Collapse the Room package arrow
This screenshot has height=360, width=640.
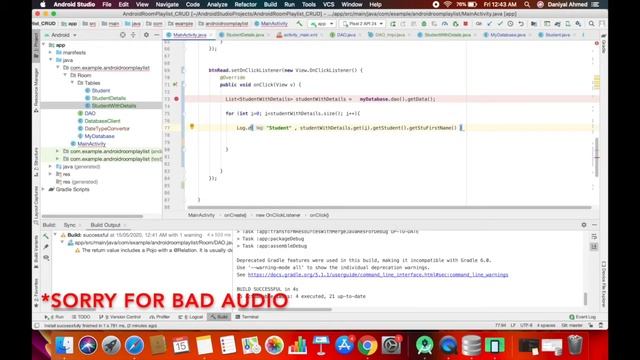[x=65, y=75]
